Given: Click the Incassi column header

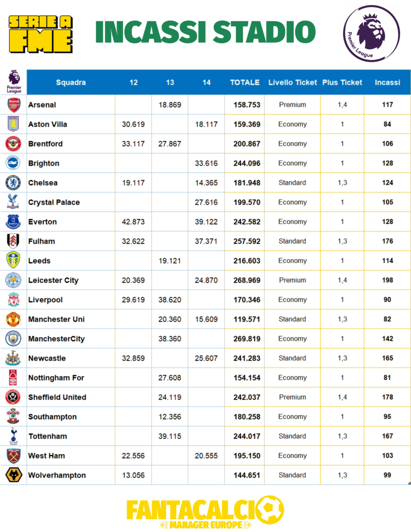Looking at the screenshot, I should (x=387, y=82).
